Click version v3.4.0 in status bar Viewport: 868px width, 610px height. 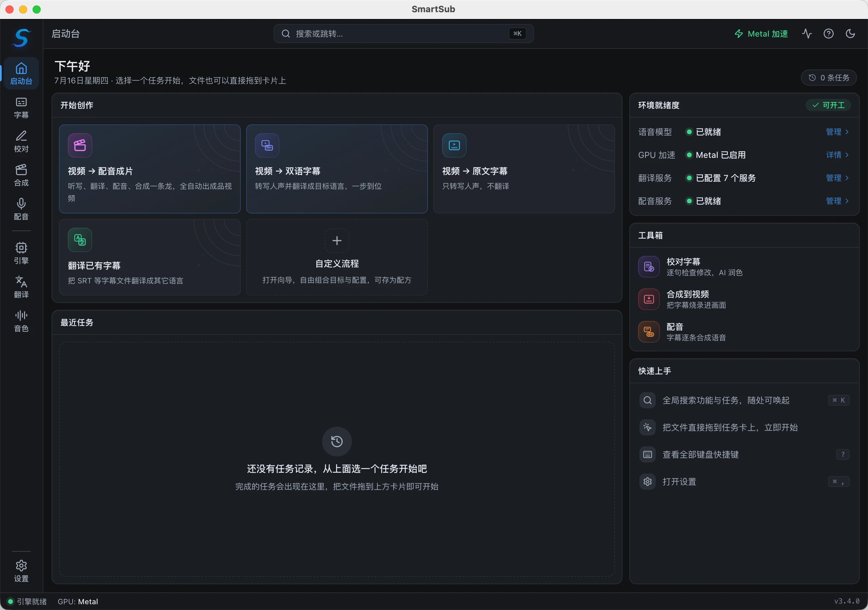tap(847, 601)
